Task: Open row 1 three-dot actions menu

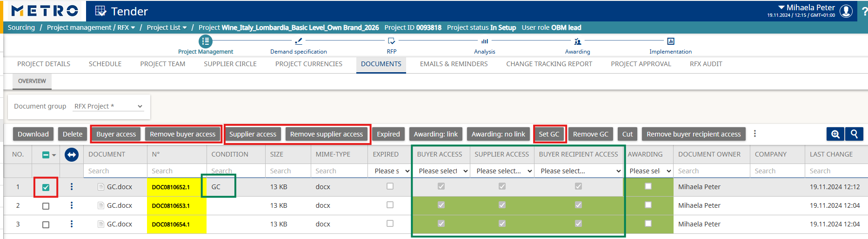Action: coord(72,187)
